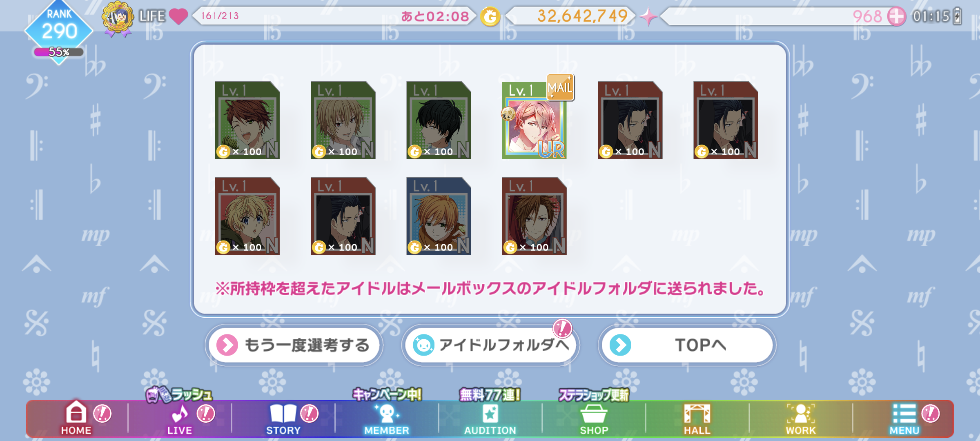Choose the orange-haired idol on blue card
Viewport: 980px width, 441px height.
(439, 216)
